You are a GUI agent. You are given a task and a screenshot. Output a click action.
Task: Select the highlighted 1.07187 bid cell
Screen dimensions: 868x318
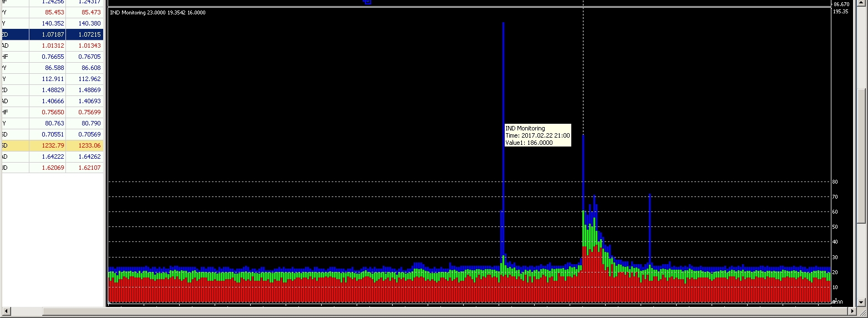47,34
